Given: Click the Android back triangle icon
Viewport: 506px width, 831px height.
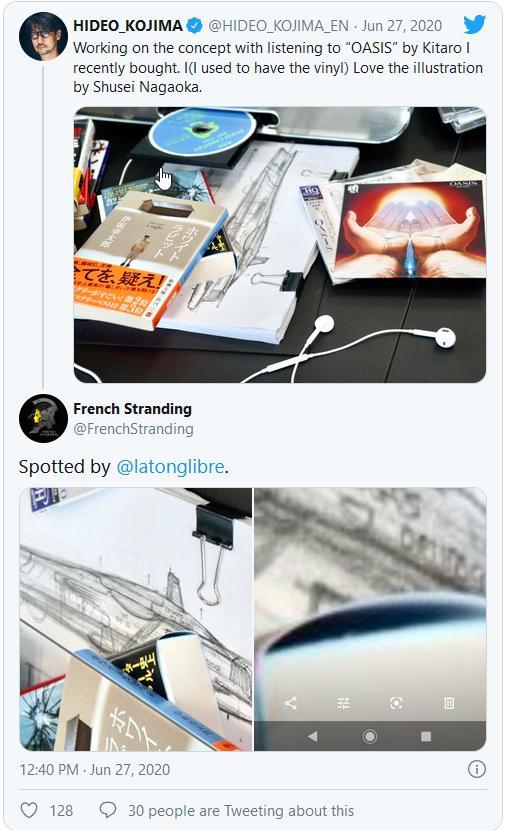Looking at the screenshot, I should [x=313, y=736].
